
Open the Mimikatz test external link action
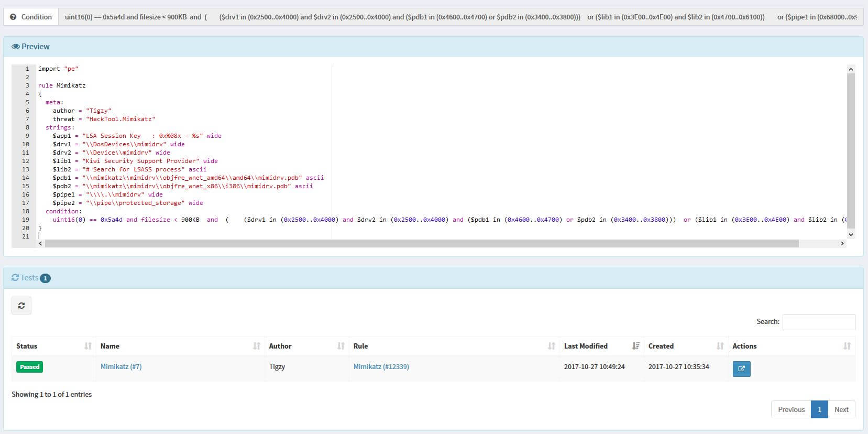[x=741, y=368]
